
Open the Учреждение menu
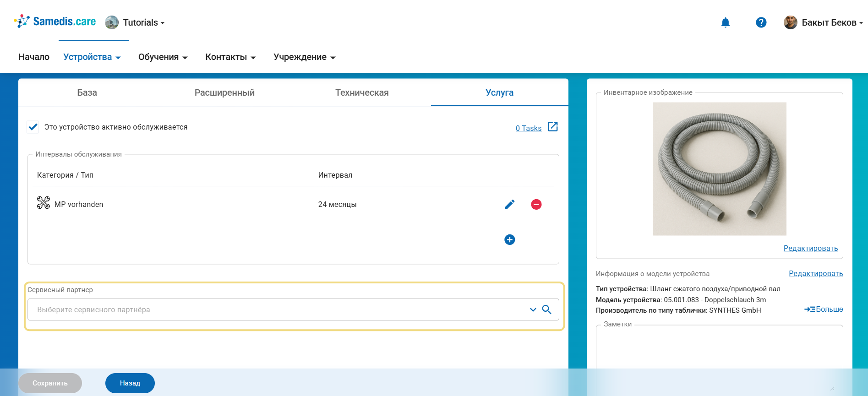coord(305,57)
